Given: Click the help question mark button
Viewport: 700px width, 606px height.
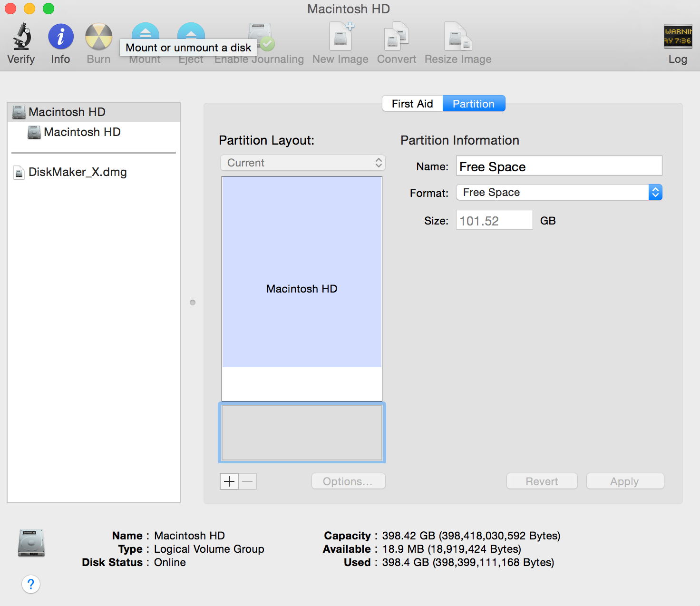Looking at the screenshot, I should tap(31, 584).
